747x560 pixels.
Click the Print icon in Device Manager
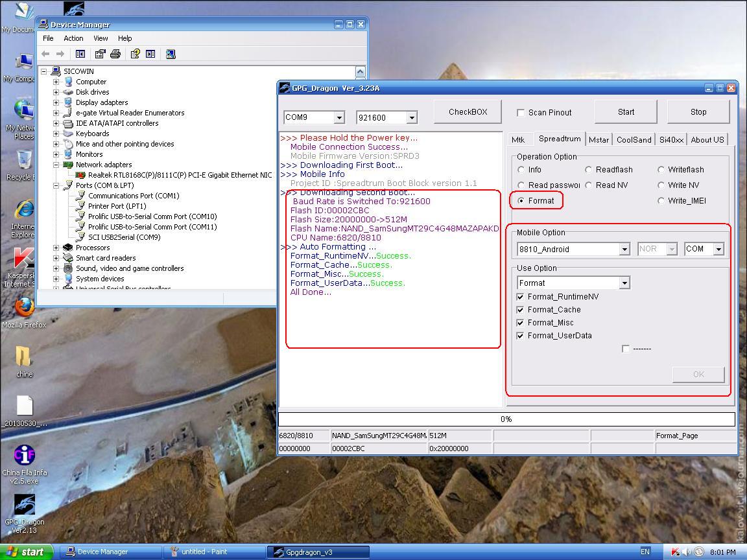pos(115,54)
